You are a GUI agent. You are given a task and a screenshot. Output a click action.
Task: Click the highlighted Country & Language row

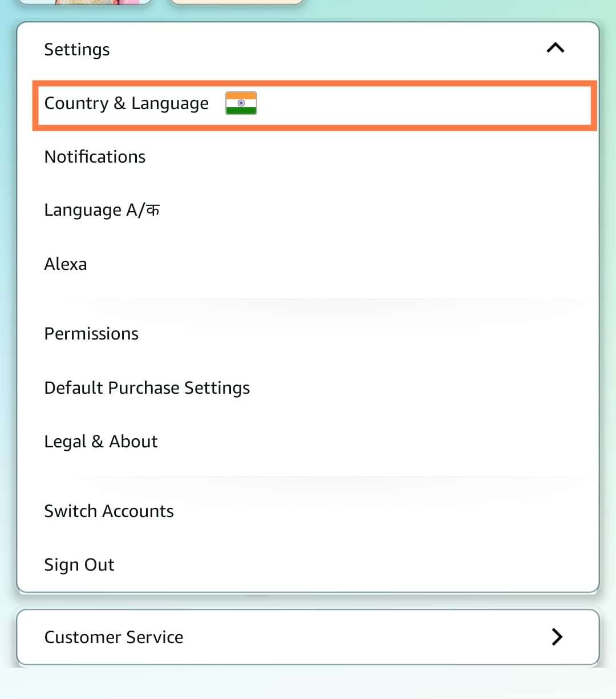pos(126,104)
